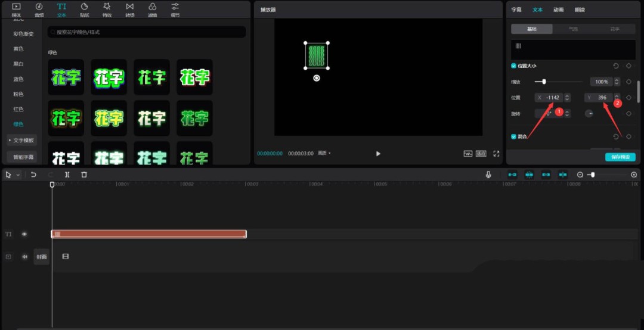The height and width of the screenshot is (330, 644).
Task: Delete the selected clip with trash icon
Action: (x=84, y=175)
